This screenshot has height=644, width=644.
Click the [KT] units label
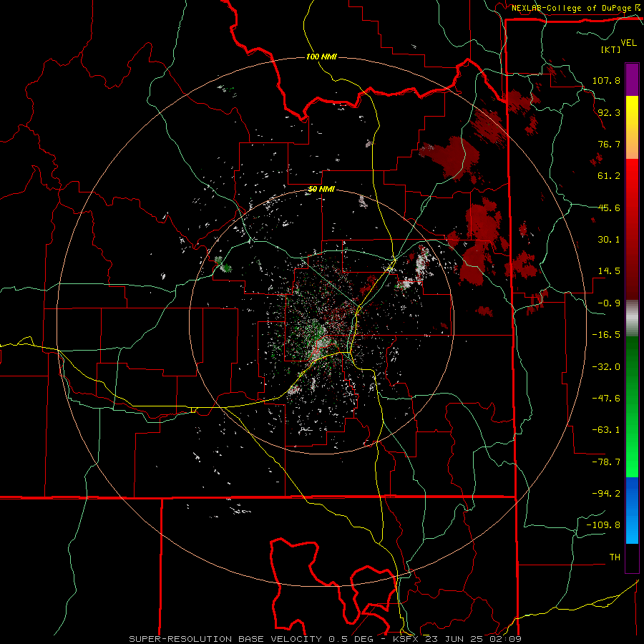pyautogui.click(x=611, y=49)
